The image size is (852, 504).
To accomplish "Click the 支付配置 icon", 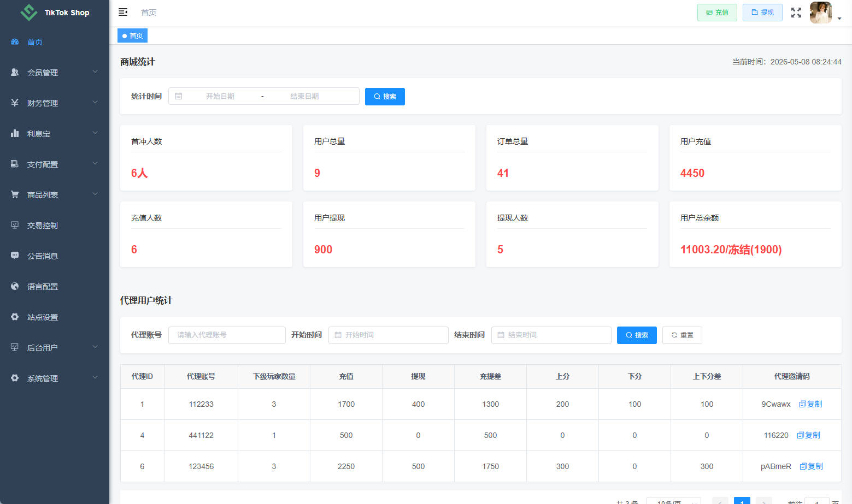I will tap(15, 164).
